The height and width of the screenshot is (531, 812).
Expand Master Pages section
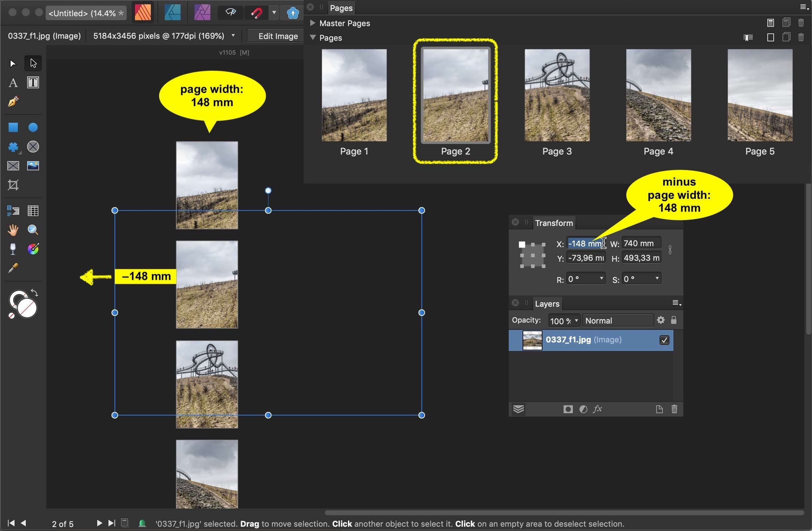(x=312, y=23)
